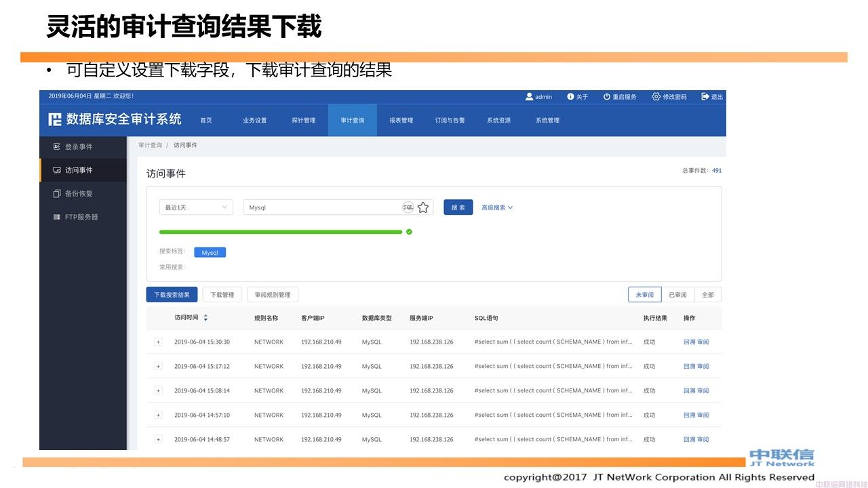Click the 执行结果 column header

click(x=656, y=318)
